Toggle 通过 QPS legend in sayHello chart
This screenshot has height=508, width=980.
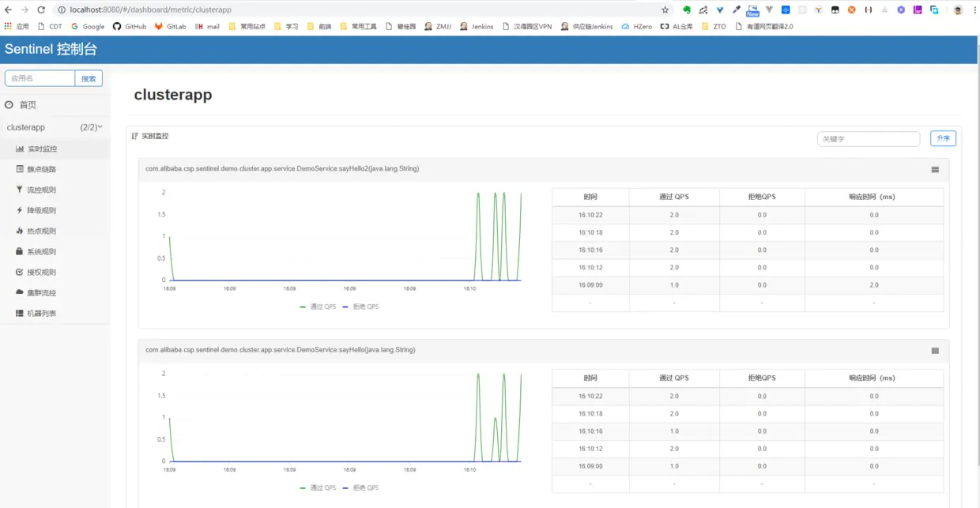[318, 487]
